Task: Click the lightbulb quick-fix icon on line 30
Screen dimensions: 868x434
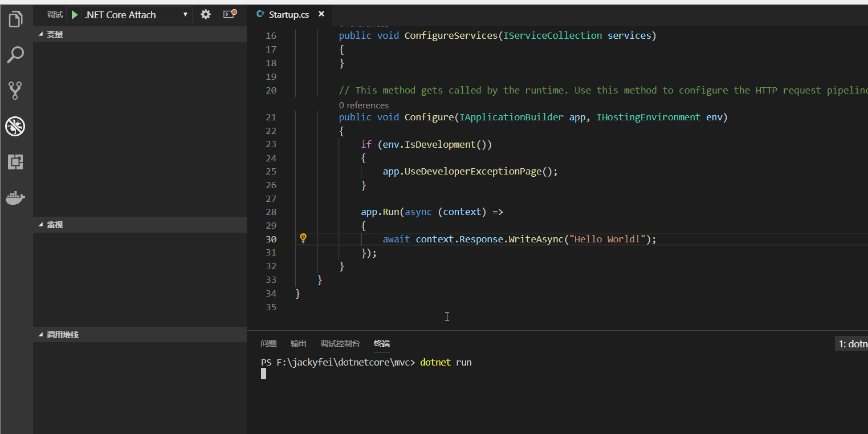Action: coord(303,238)
